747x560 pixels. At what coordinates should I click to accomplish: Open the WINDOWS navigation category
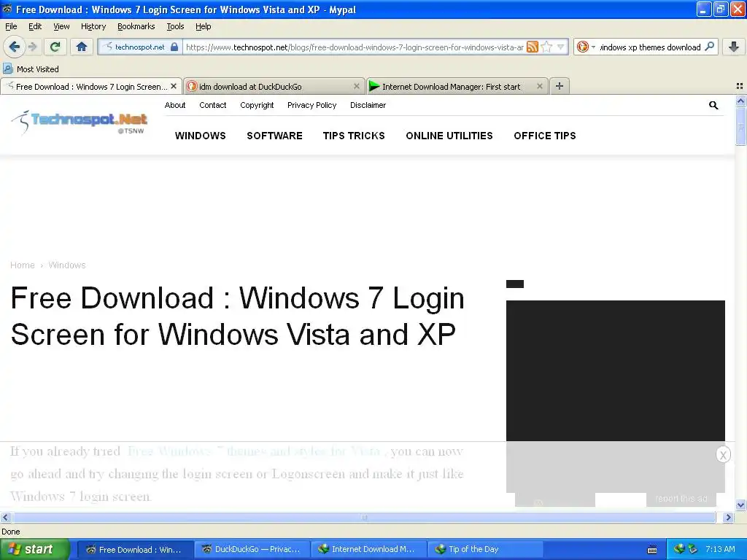click(x=200, y=136)
